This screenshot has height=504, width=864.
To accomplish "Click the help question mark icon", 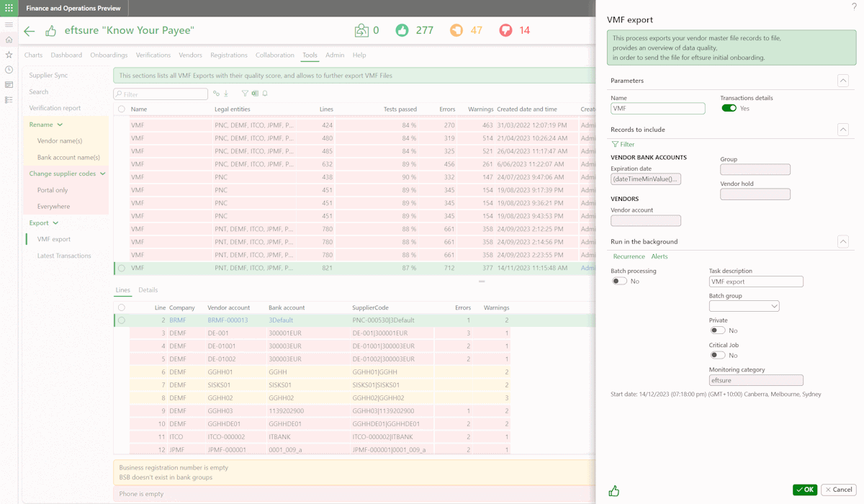I will click(855, 6).
